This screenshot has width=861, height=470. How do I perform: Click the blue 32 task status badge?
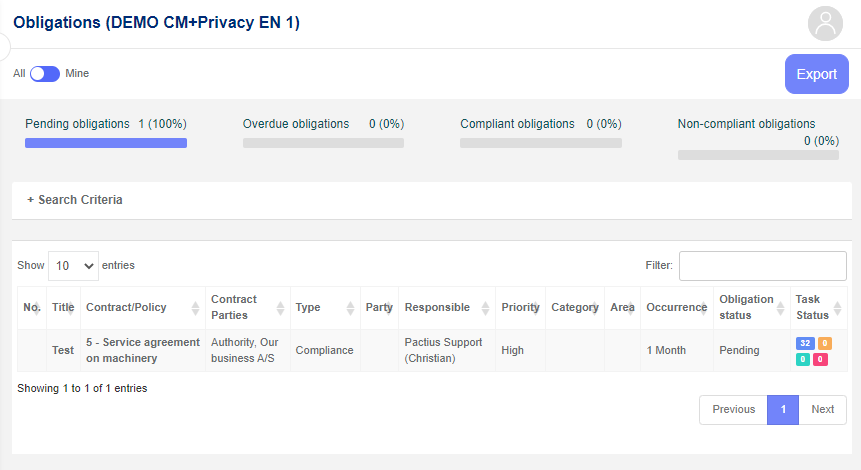point(805,343)
